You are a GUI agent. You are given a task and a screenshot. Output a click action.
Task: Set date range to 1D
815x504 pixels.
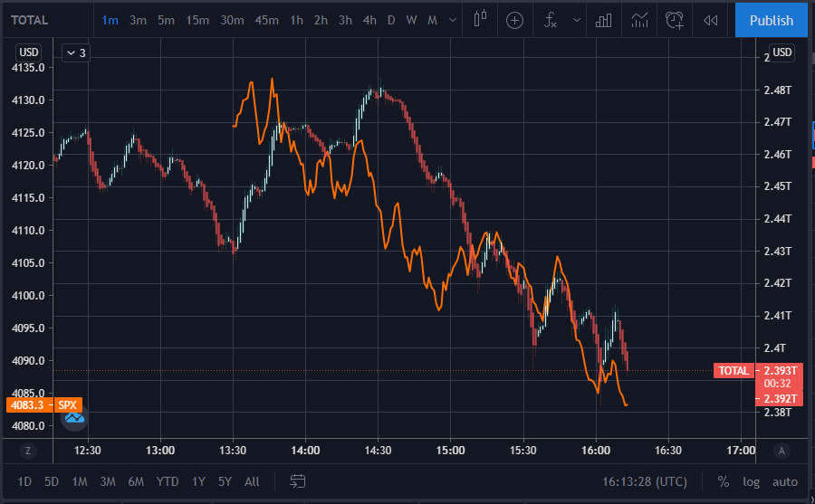point(24,481)
